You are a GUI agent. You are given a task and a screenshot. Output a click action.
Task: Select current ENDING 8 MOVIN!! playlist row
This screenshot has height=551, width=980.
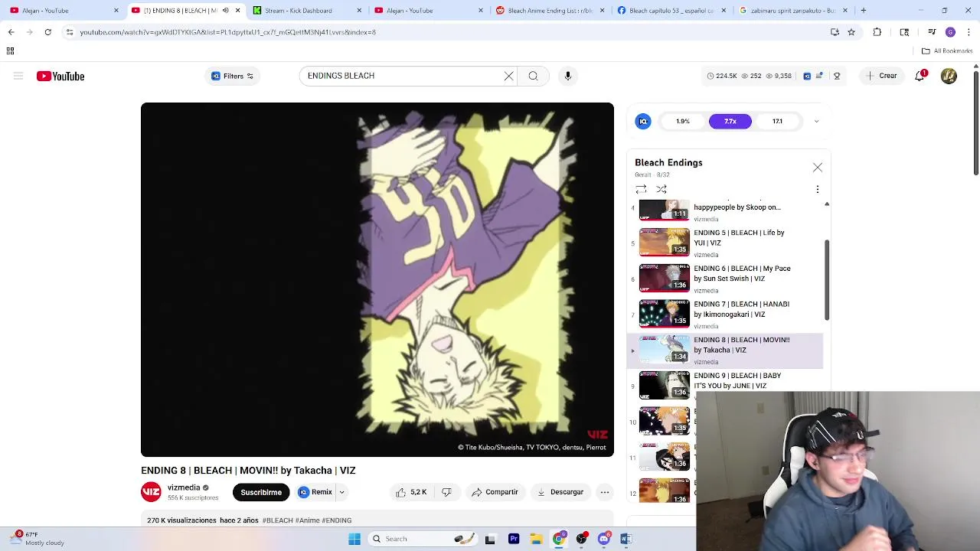725,350
